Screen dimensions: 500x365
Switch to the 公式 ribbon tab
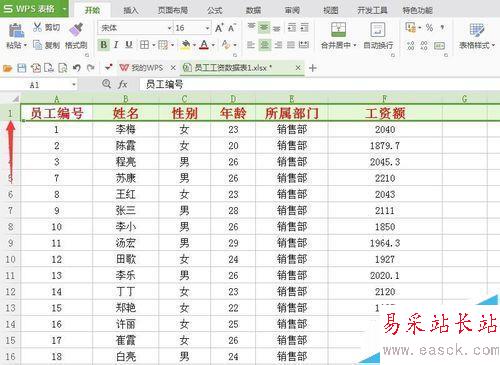[x=214, y=10]
